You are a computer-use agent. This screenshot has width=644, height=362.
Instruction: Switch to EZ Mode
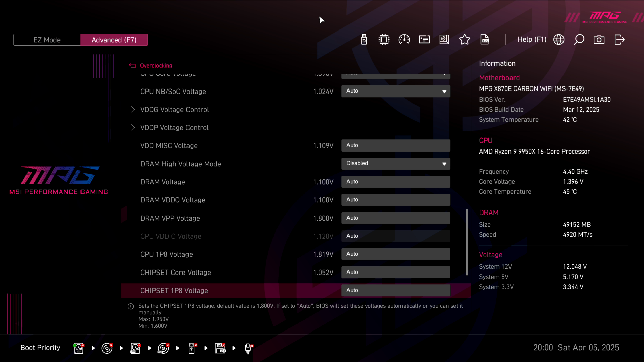47,40
